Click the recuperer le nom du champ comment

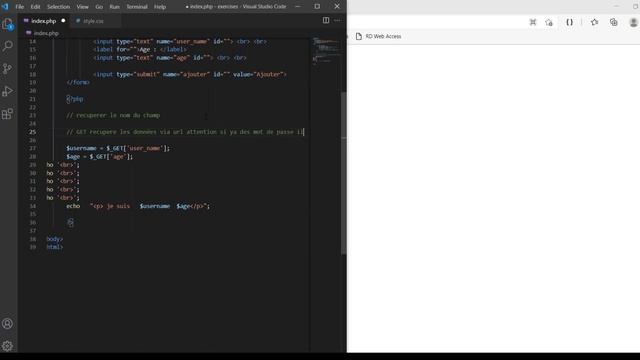(113, 116)
